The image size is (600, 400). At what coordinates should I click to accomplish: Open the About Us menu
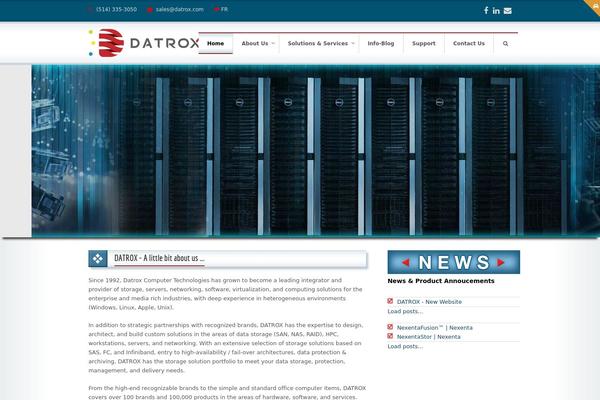point(255,44)
